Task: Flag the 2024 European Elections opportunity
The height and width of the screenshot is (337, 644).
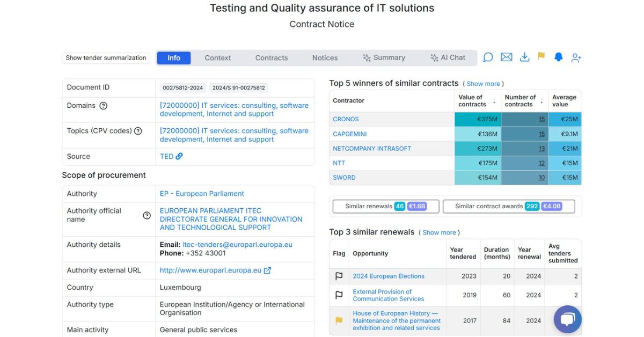Action: pyautogui.click(x=339, y=276)
